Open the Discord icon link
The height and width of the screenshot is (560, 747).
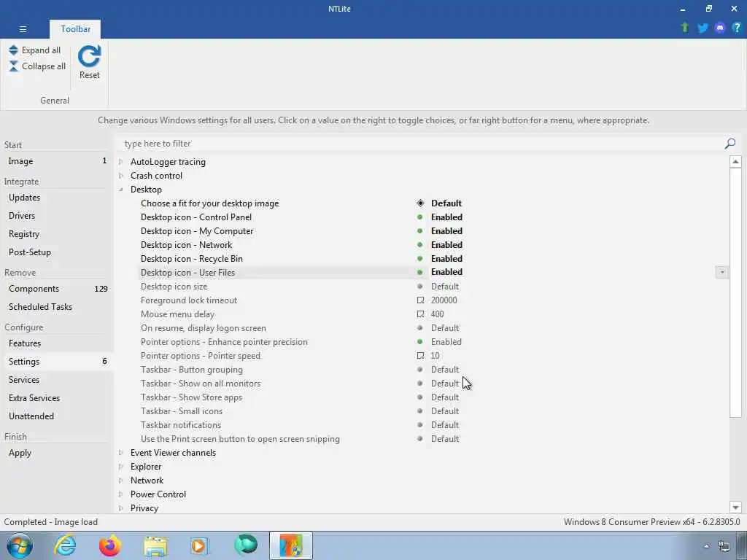(x=720, y=28)
